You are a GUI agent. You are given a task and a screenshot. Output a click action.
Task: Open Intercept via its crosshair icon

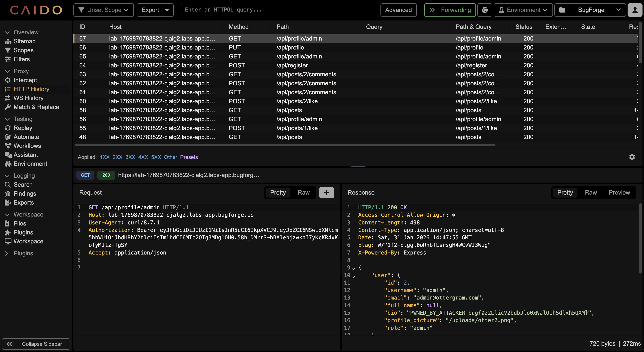[x=8, y=80]
